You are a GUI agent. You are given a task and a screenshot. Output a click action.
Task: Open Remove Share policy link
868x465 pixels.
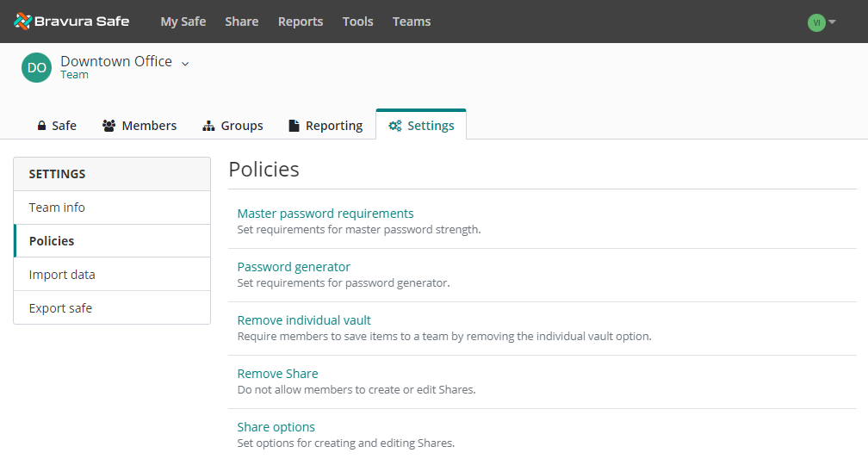click(277, 374)
